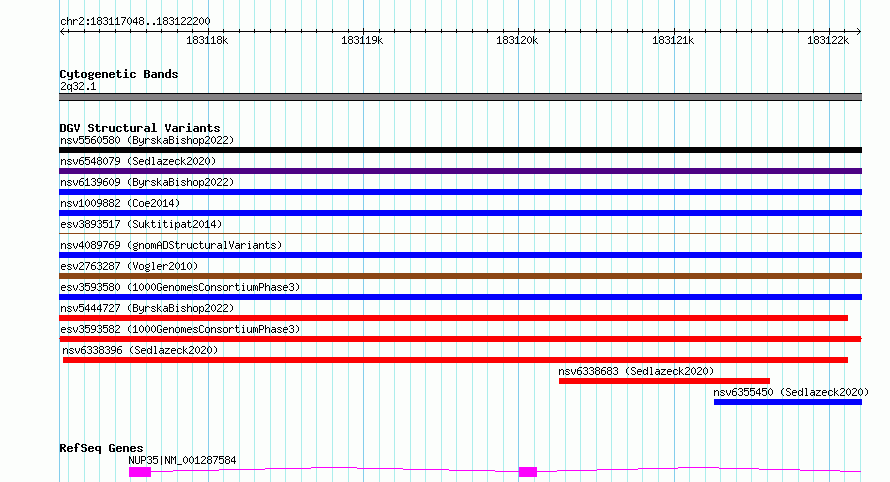Viewport: 890px width, 482px height.
Task: Click the DGV Structural Variants track title
Action: click(x=140, y=128)
